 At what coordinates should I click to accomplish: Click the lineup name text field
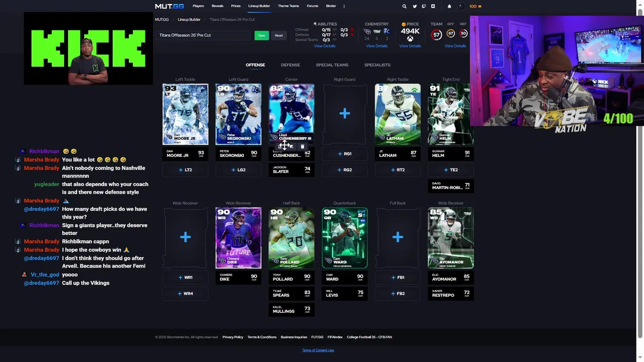tap(203, 35)
